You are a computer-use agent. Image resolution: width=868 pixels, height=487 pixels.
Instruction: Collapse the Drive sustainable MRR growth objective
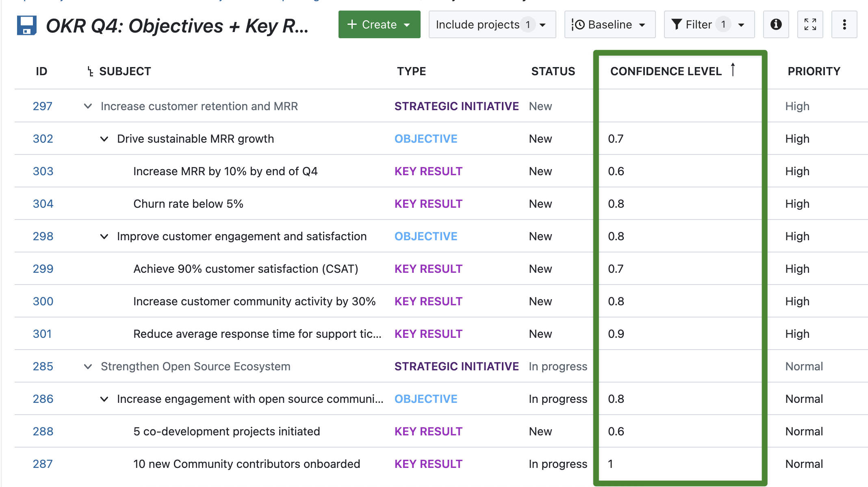(104, 139)
